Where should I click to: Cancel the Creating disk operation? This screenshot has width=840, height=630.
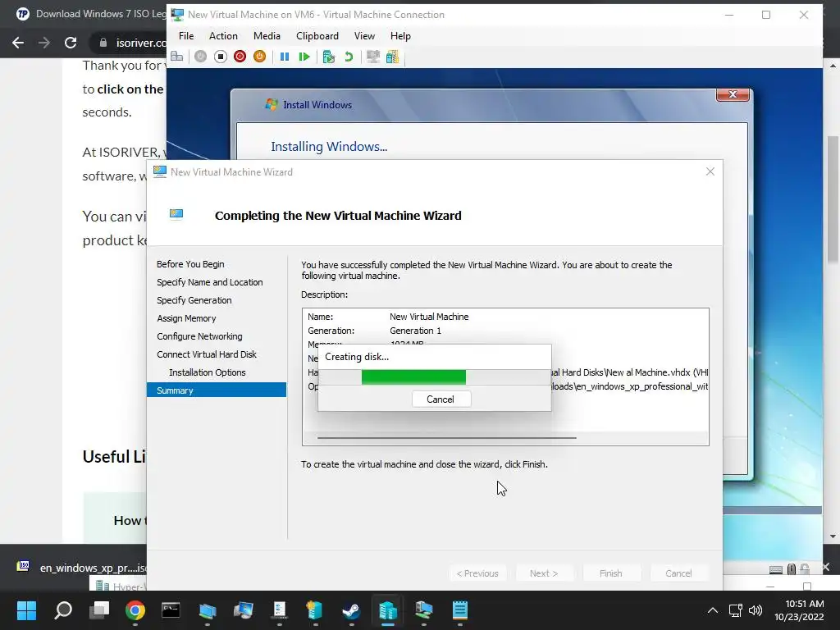click(x=441, y=399)
